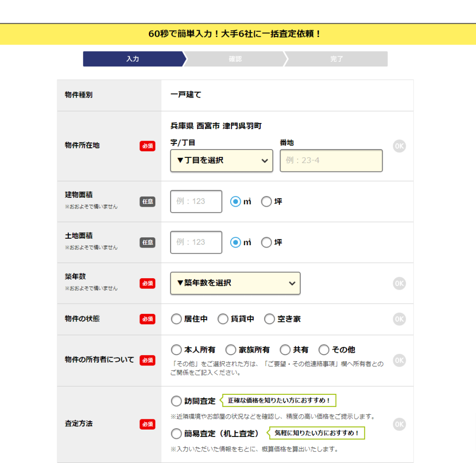Open the 丁目を選択 dropdown
Viewport: 476px width, 463px height.
[222, 160]
